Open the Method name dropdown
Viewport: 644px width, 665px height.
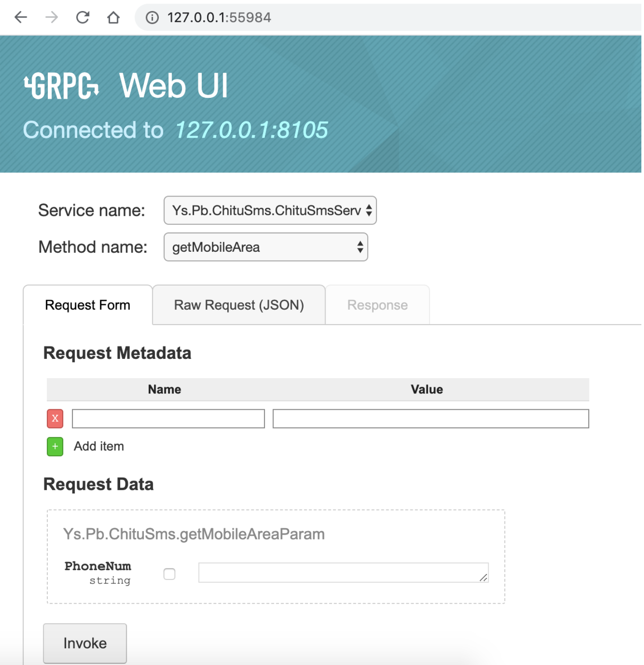(x=265, y=247)
